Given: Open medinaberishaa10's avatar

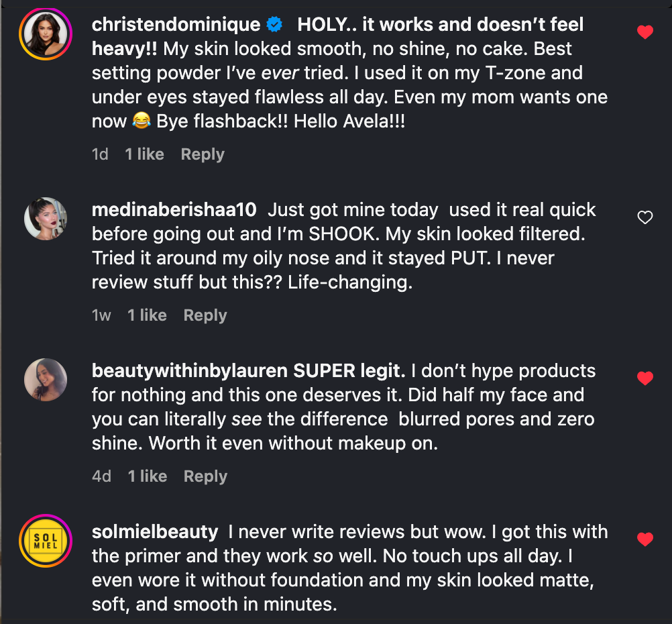Looking at the screenshot, I should [x=46, y=218].
